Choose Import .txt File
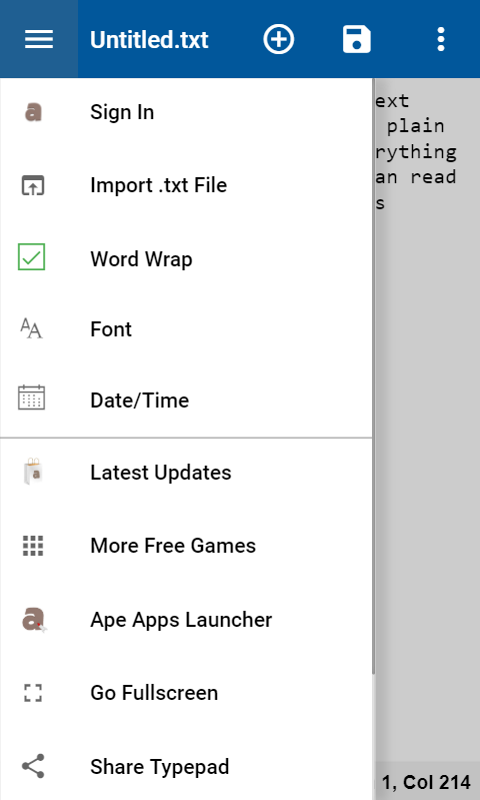 [x=186, y=185]
